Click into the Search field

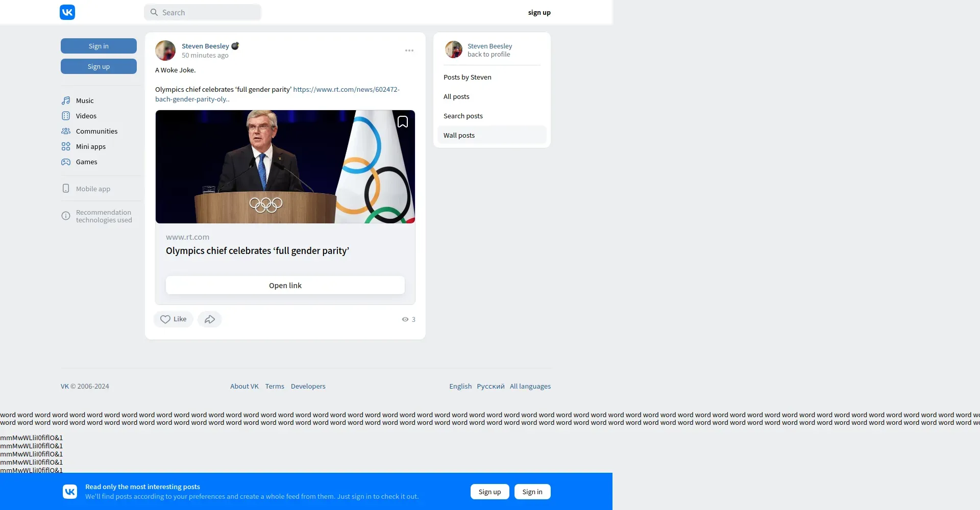203,12
